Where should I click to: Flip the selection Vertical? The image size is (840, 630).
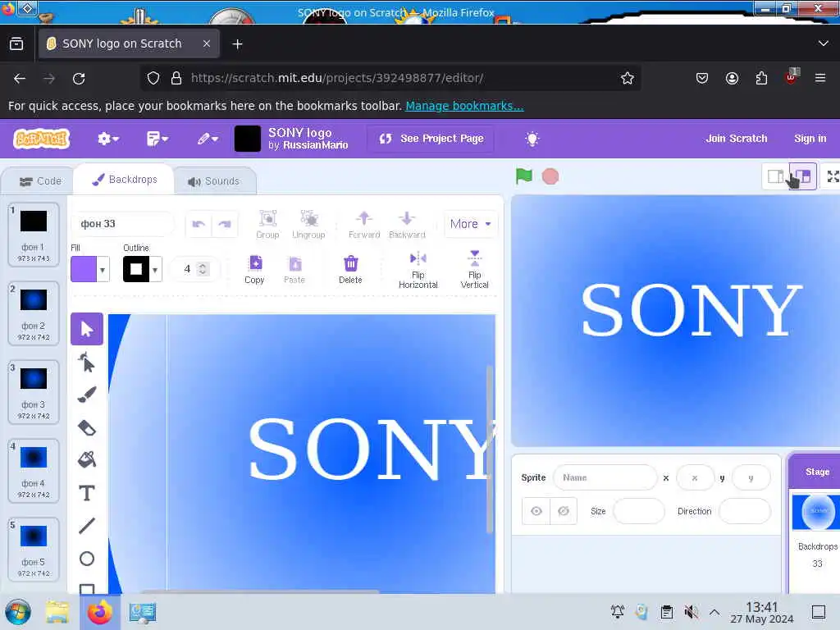[475, 269]
